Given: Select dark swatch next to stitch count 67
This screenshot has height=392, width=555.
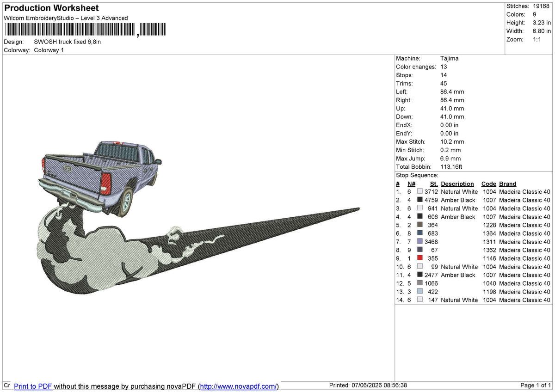Looking at the screenshot, I should [x=420, y=250].
